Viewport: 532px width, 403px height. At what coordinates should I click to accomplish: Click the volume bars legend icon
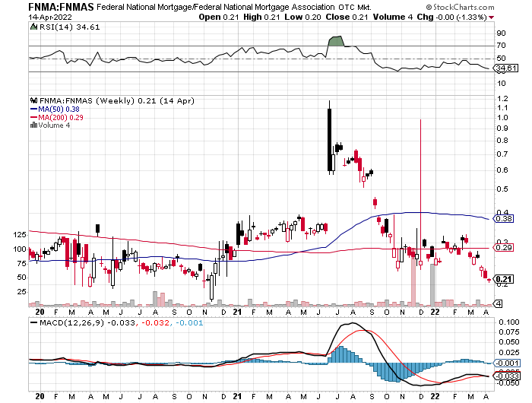click(x=33, y=125)
